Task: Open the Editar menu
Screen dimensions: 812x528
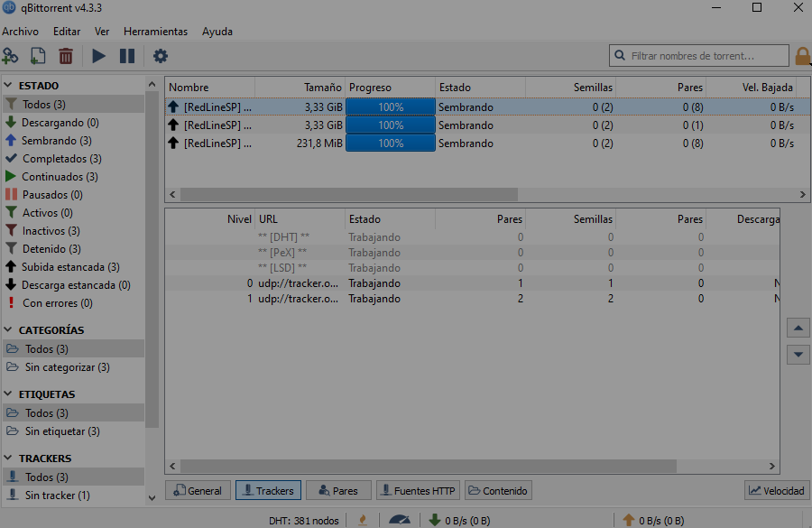Action: (x=67, y=32)
